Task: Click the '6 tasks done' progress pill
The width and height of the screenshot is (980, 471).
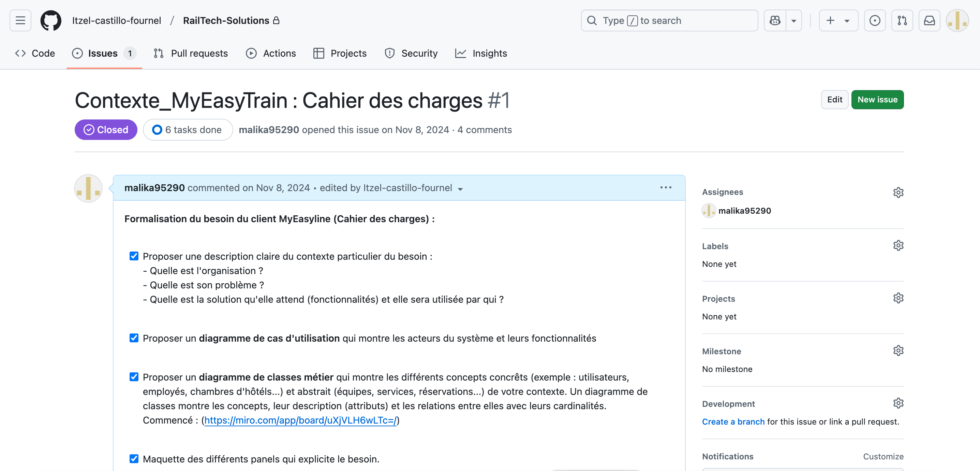Action: pyautogui.click(x=188, y=130)
